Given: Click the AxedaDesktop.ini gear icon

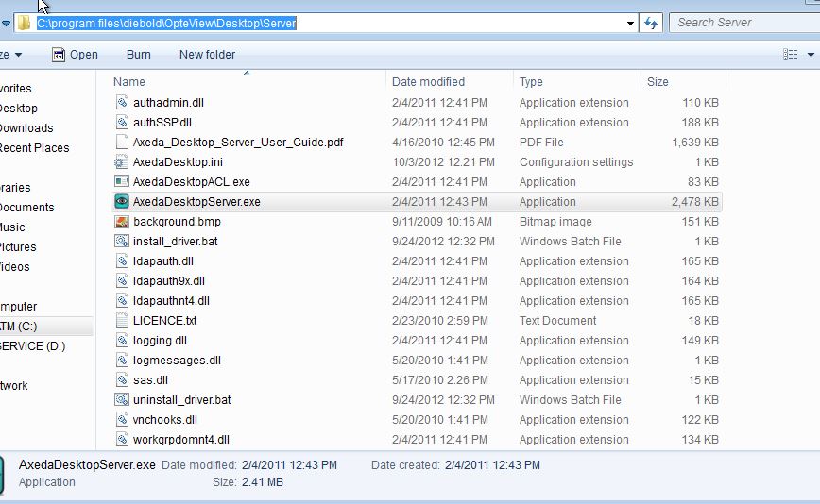Looking at the screenshot, I should click(122, 162).
